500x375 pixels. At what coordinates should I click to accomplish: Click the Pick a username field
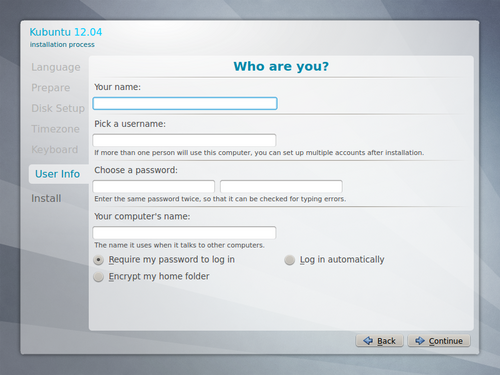pyautogui.click(x=184, y=140)
